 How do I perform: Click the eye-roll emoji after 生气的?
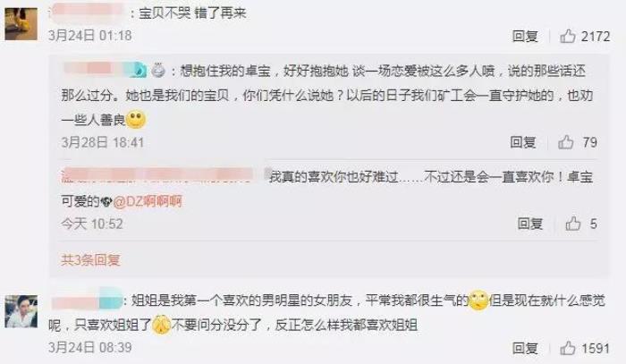pos(478,301)
